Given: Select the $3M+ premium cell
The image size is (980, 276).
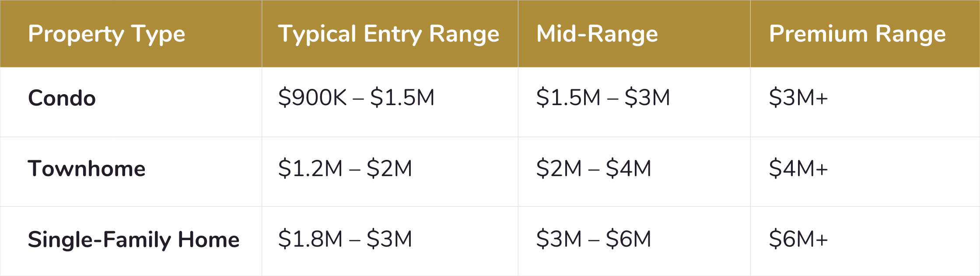Looking at the screenshot, I should coord(798,97).
